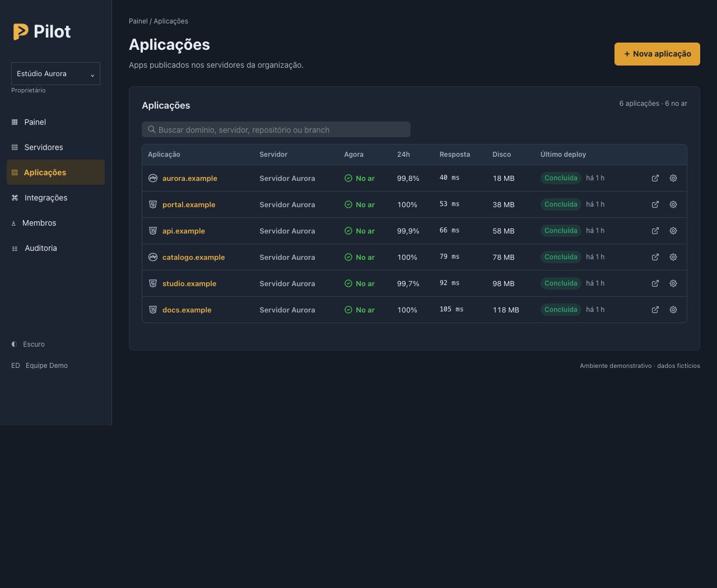Click the 118 MB disk value
Image resolution: width=717 pixels, height=588 pixels.
tap(506, 310)
